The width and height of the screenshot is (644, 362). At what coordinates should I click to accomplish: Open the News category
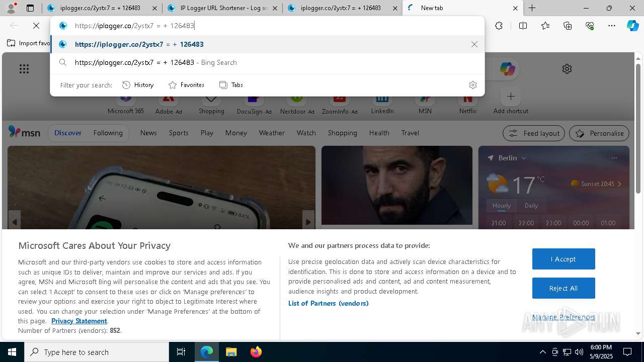click(x=148, y=133)
